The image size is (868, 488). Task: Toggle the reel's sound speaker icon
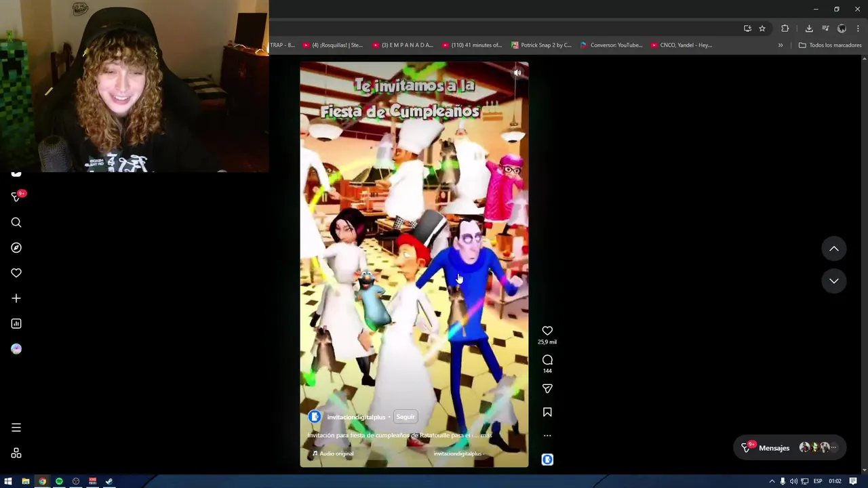coord(517,73)
